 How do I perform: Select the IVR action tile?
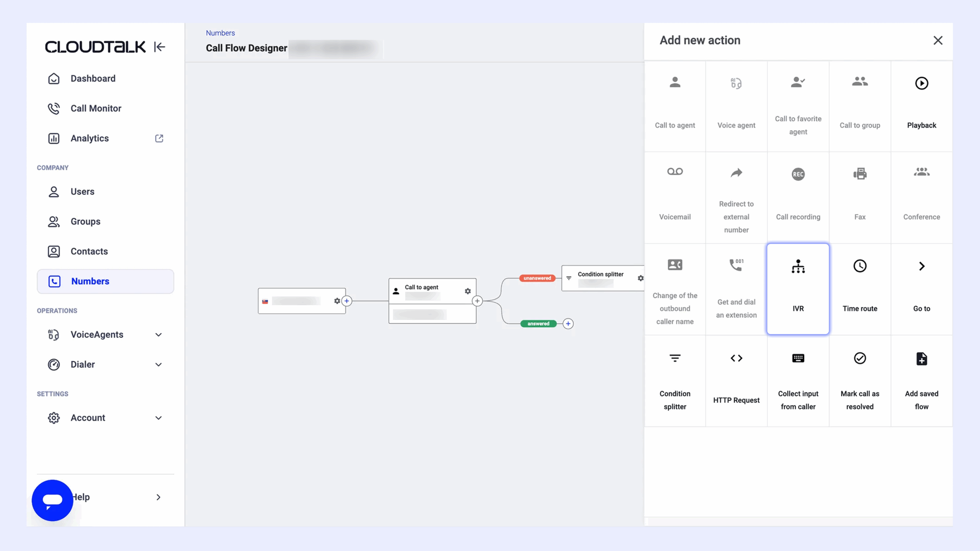coord(798,289)
